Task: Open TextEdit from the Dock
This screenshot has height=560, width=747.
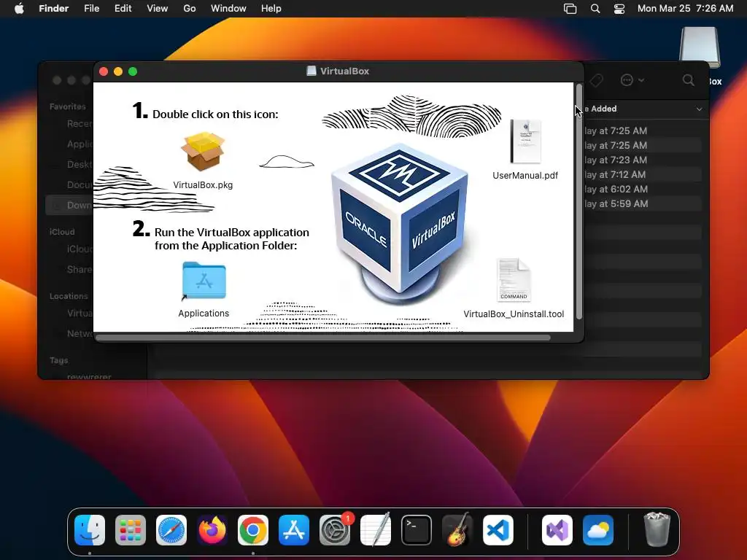Action: (x=376, y=530)
